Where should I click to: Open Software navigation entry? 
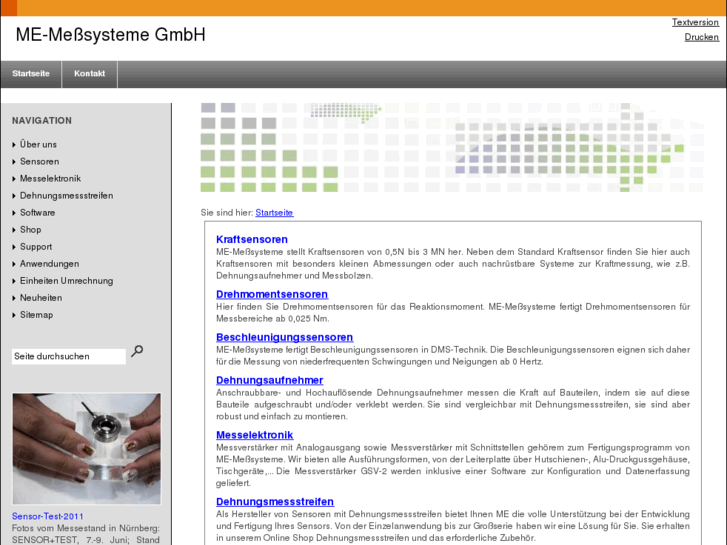[x=37, y=212]
